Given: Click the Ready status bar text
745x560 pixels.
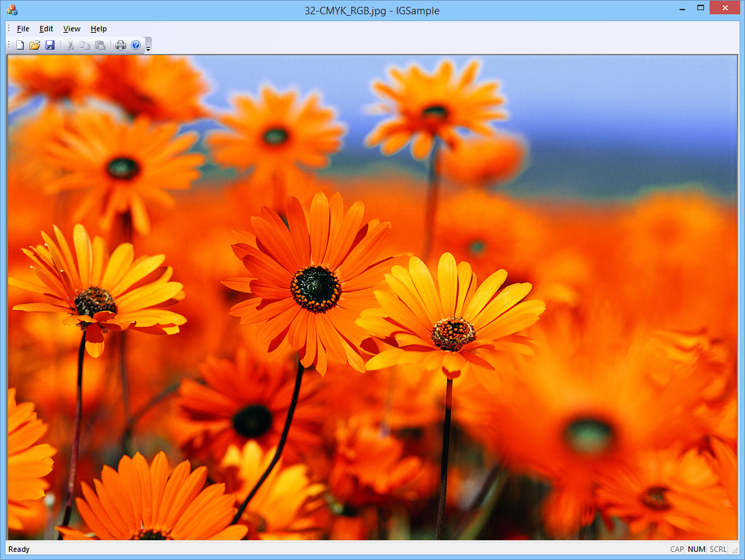Looking at the screenshot, I should (18, 549).
